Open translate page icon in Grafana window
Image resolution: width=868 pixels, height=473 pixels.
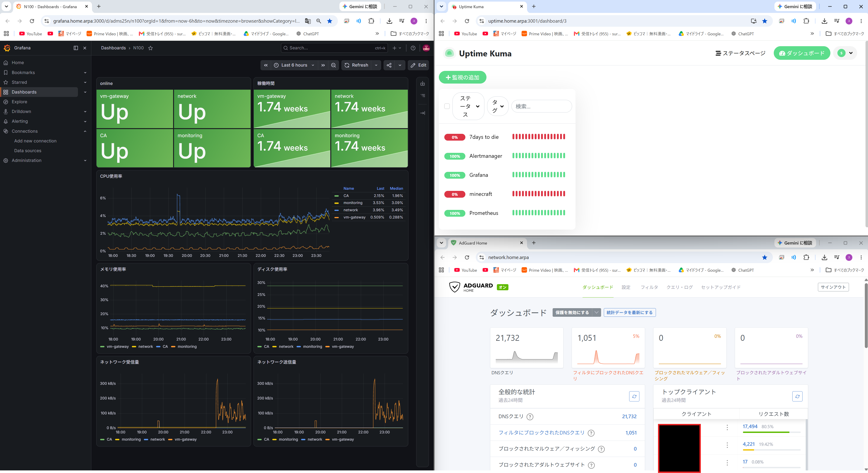308,21
